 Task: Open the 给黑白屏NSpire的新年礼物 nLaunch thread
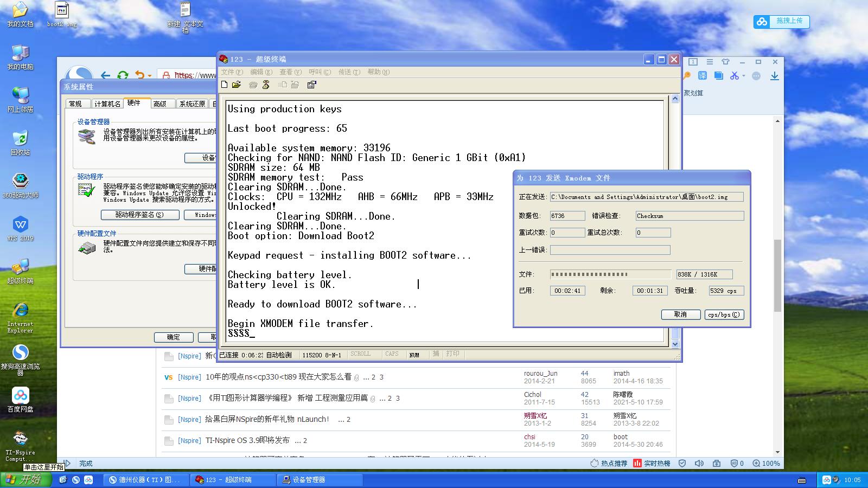[x=267, y=419]
